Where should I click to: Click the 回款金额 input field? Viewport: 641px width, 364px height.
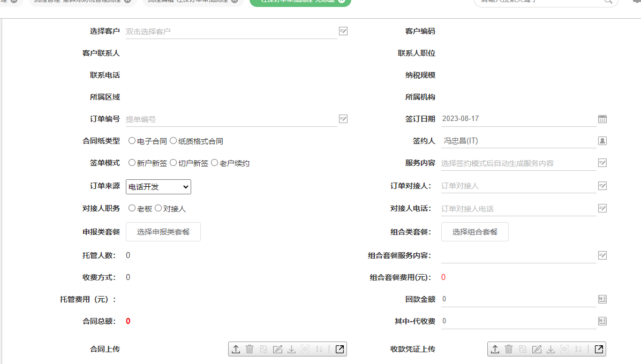pyautogui.click(x=518, y=299)
